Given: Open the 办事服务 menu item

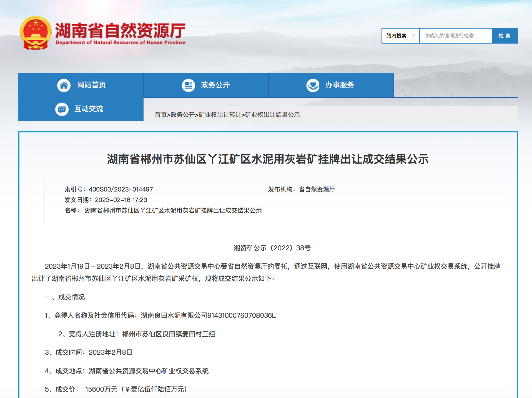Looking at the screenshot, I should [x=331, y=85].
